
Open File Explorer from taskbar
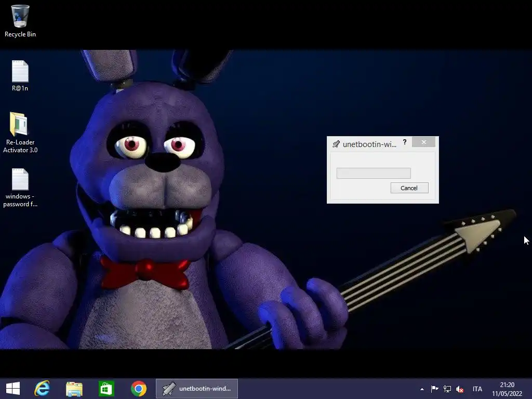74,389
